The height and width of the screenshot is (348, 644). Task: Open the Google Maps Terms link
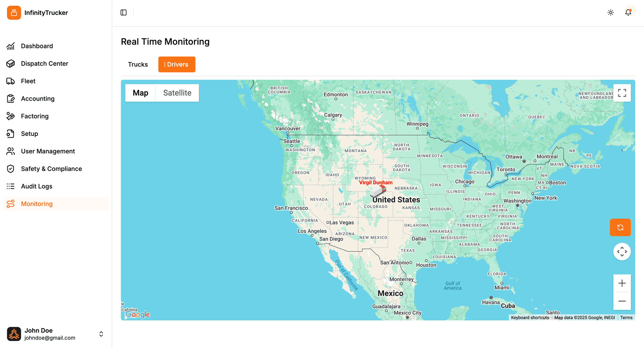click(x=626, y=317)
